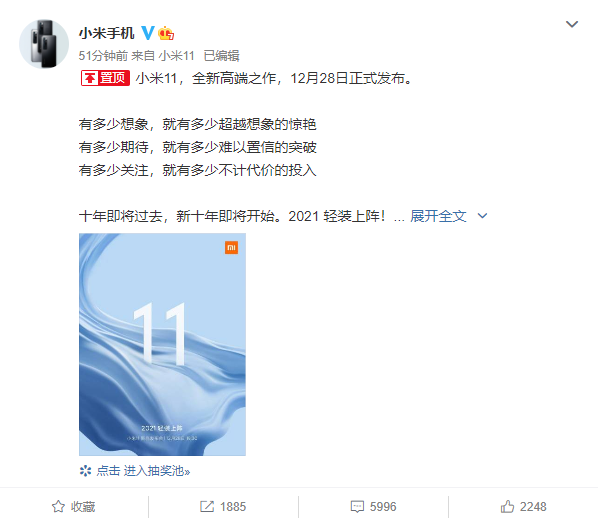This screenshot has height=525, width=598.
Task: Click the orange MI logo on poster
Action: tap(231, 247)
